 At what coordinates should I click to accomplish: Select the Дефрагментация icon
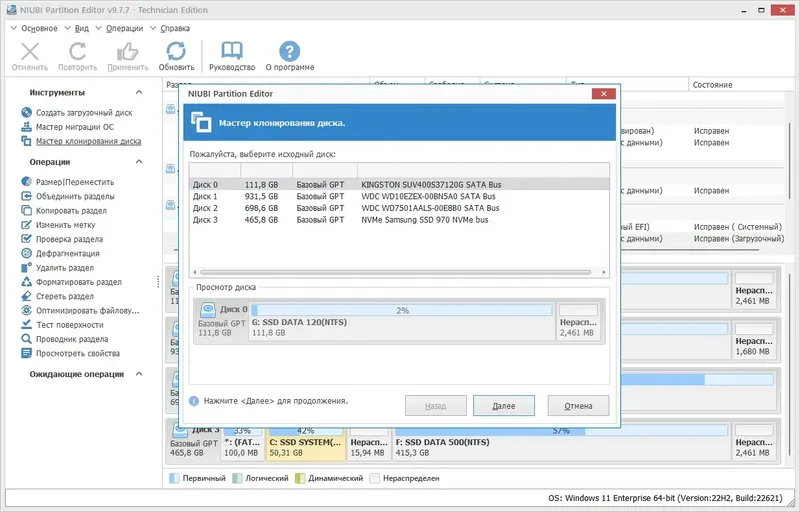pos(27,253)
